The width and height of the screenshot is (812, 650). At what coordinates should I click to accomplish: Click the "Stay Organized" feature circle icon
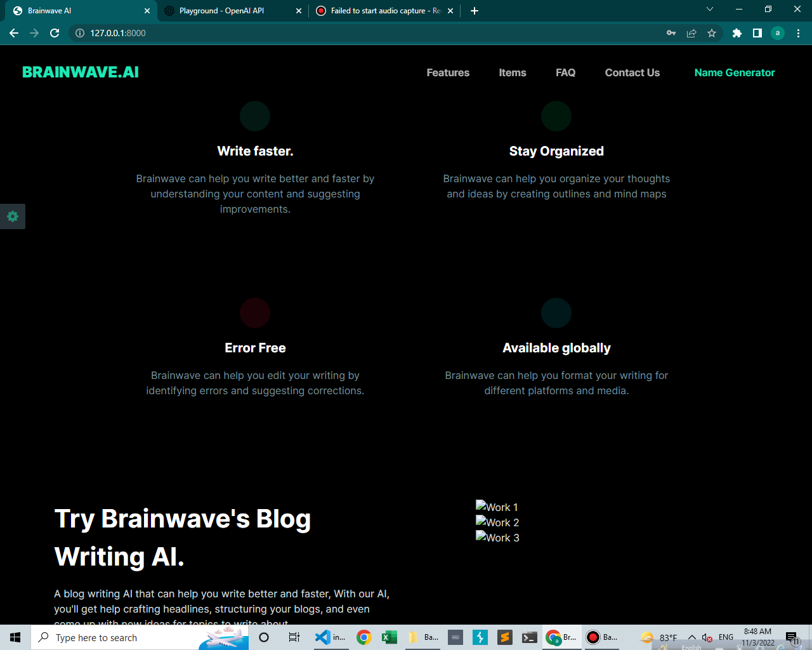click(556, 116)
